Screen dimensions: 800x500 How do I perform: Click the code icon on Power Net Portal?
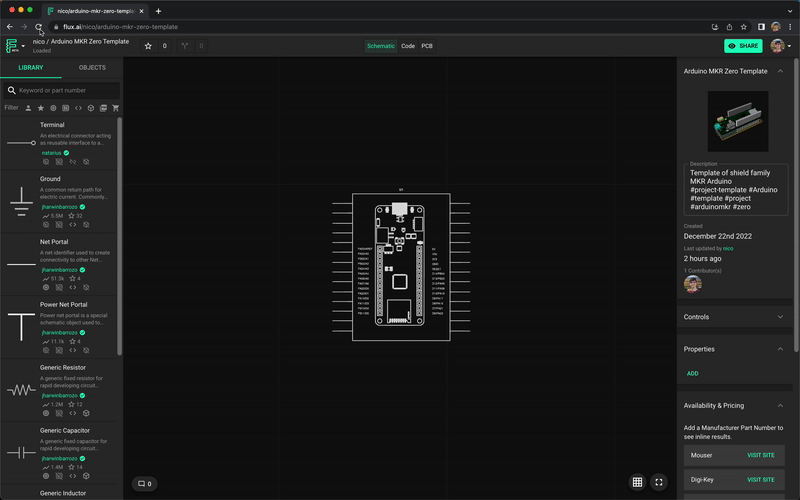tap(73, 351)
